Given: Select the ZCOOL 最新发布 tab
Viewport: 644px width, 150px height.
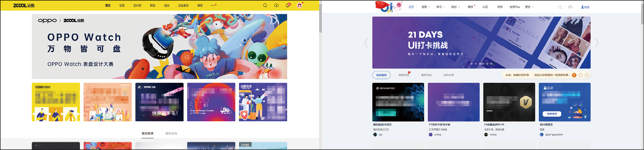Looking at the screenshot, I should [x=171, y=133].
